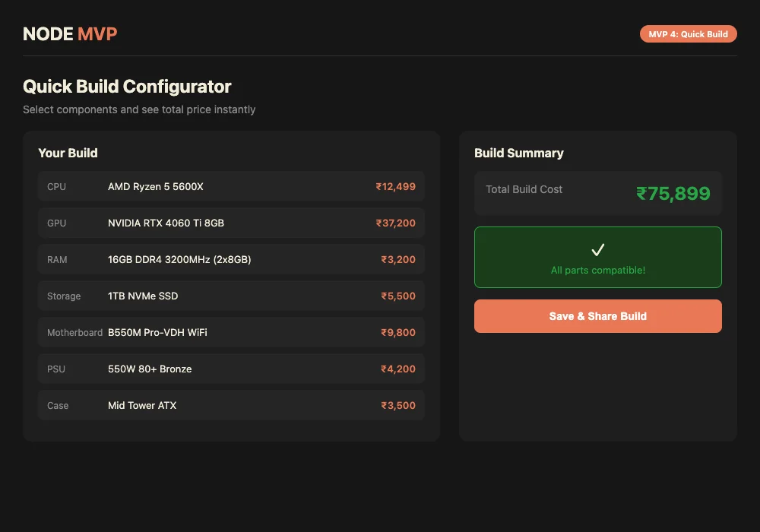This screenshot has height=532, width=760.
Task: Click the total cost ₹75,899
Action: [673, 194]
